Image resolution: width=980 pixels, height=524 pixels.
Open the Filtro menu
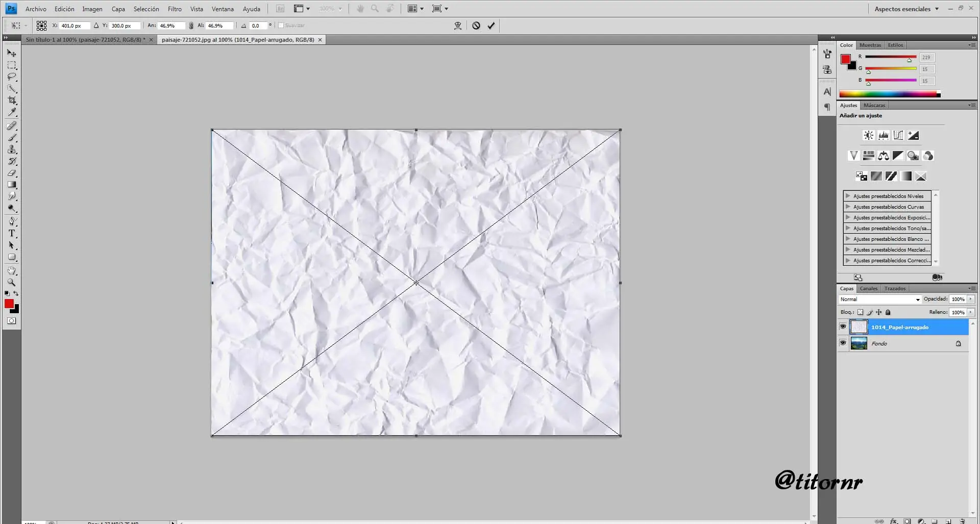[x=175, y=9]
